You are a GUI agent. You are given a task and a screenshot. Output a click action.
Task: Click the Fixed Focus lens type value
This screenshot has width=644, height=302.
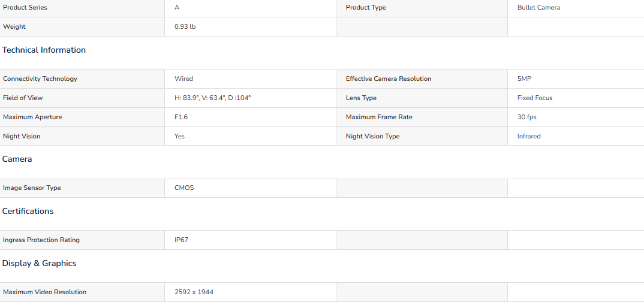(x=535, y=98)
